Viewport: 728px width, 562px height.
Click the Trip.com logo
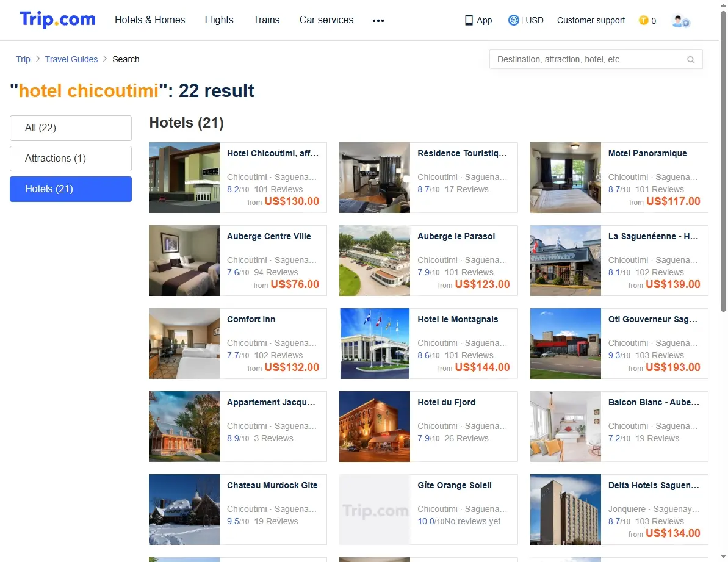(x=57, y=20)
